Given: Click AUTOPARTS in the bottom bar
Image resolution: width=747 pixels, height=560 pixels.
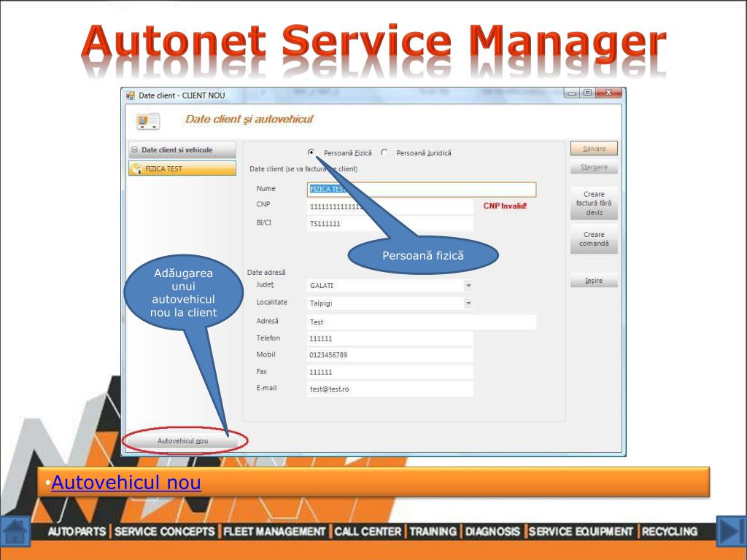Looking at the screenshot, I should click(x=77, y=532).
